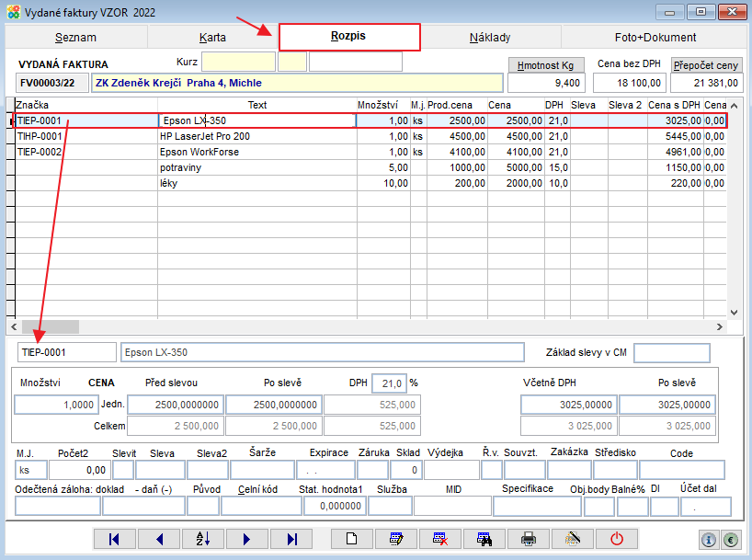Click the horizontal scrollbar left arrow
Viewport: 752px width, 560px height.
(x=14, y=326)
